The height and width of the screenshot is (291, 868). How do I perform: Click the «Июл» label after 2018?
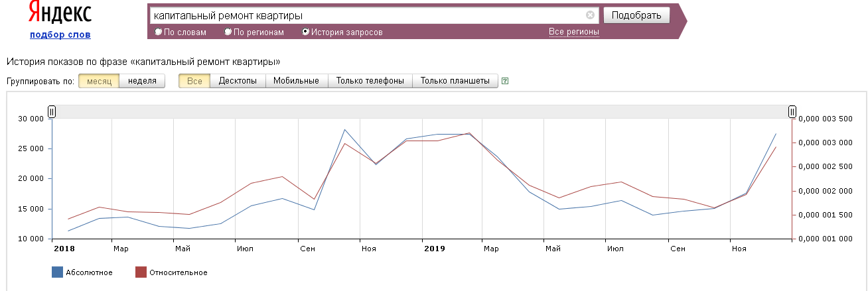point(244,249)
